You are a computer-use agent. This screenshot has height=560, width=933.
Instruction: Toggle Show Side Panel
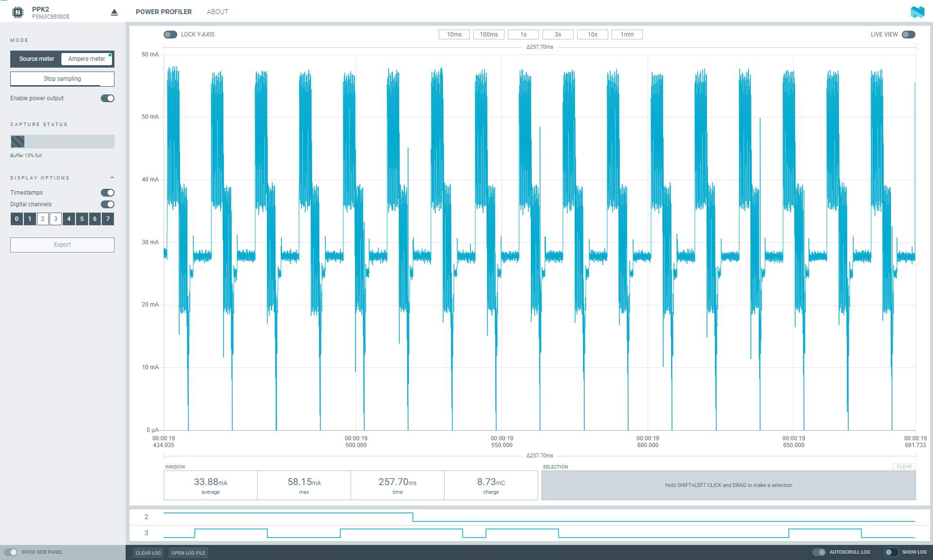[11, 552]
